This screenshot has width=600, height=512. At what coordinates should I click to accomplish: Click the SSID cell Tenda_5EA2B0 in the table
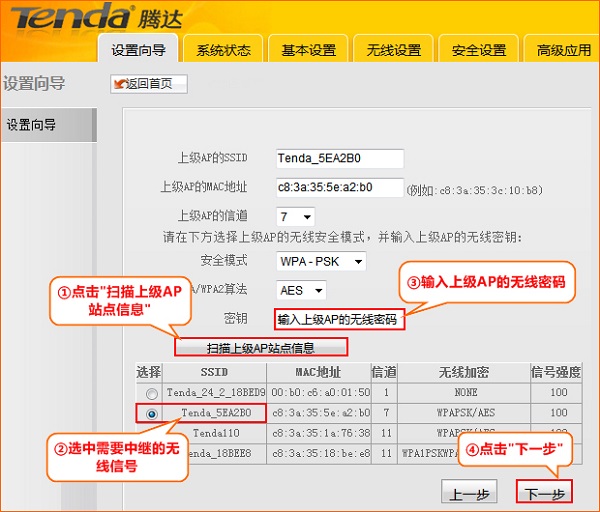pyautogui.click(x=216, y=413)
